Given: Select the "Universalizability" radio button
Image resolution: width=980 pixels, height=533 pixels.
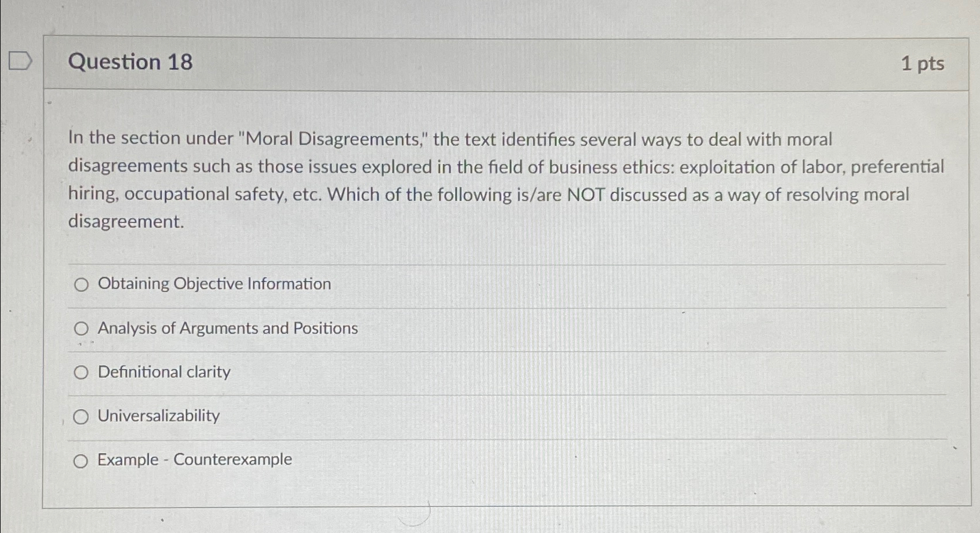Looking at the screenshot, I should (82, 415).
